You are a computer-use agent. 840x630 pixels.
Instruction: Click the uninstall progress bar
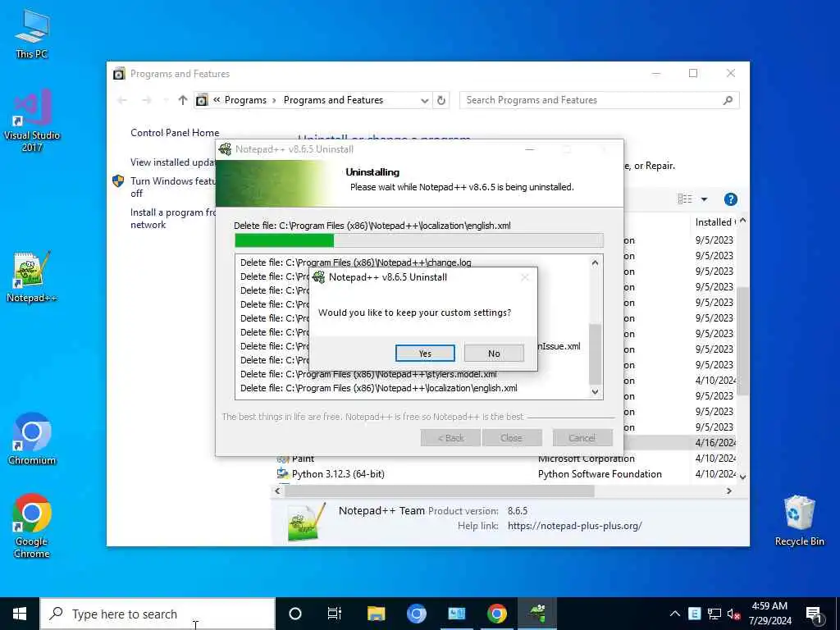(419, 240)
